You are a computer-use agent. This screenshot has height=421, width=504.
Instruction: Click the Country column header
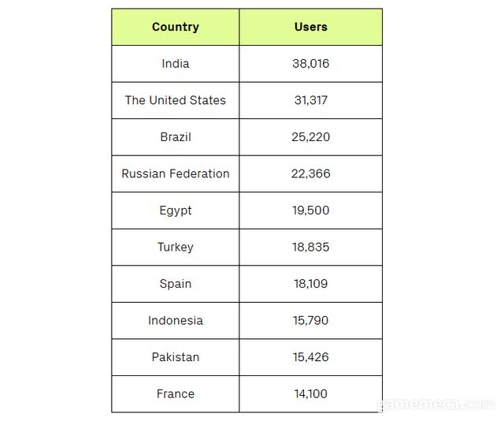[x=175, y=27]
